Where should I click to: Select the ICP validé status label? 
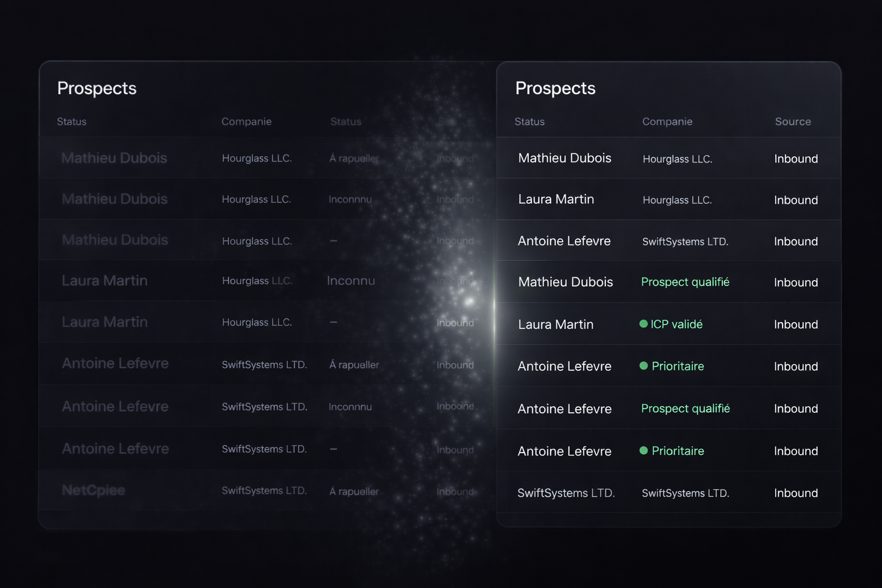click(676, 324)
